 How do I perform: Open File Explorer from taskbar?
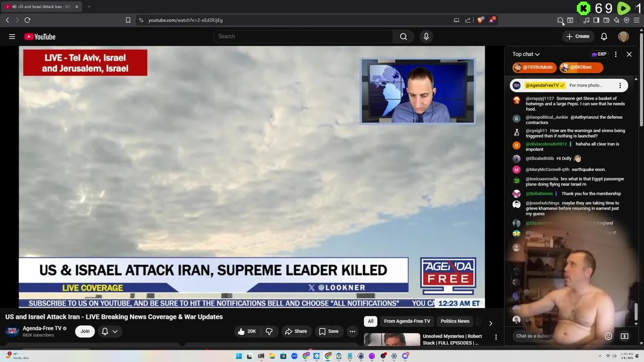tap(272, 356)
